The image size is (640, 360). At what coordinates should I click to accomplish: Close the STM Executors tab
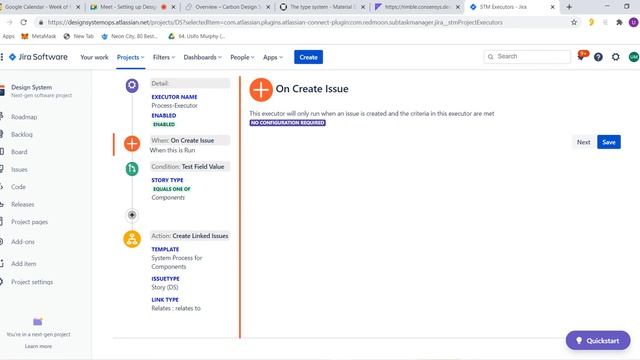click(552, 7)
